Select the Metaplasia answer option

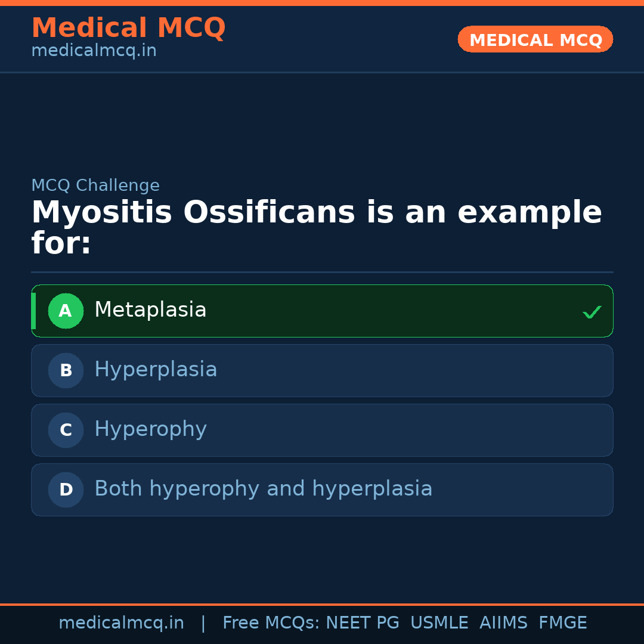[x=322, y=311]
